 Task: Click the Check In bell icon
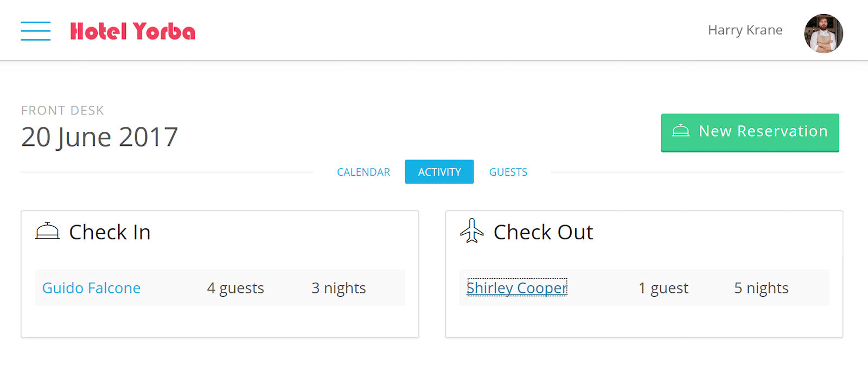tap(47, 231)
